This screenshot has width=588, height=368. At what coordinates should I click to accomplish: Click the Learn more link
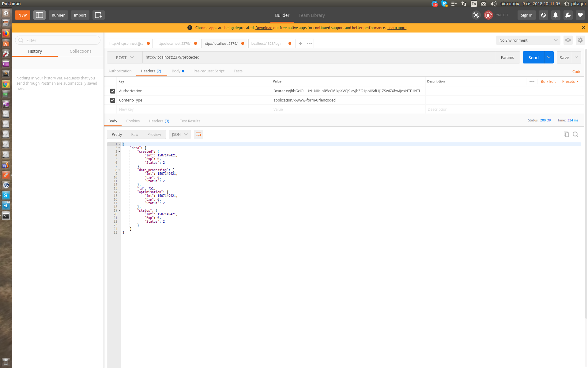click(x=397, y=28)
